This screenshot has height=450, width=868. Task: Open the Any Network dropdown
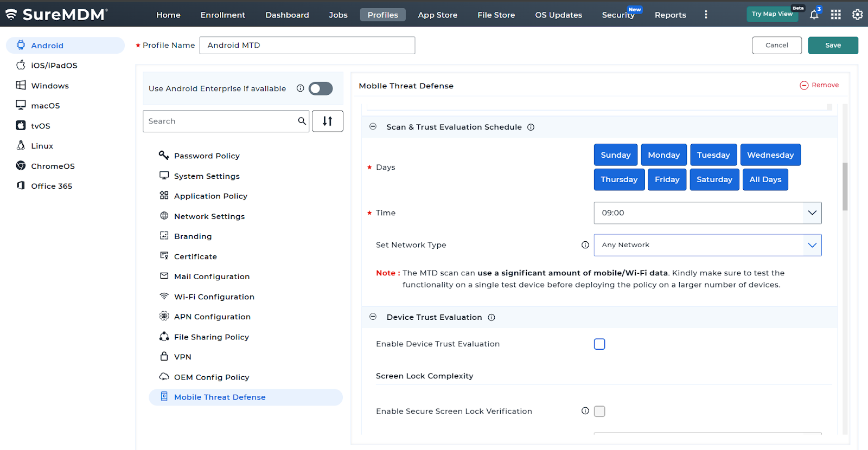707,245
